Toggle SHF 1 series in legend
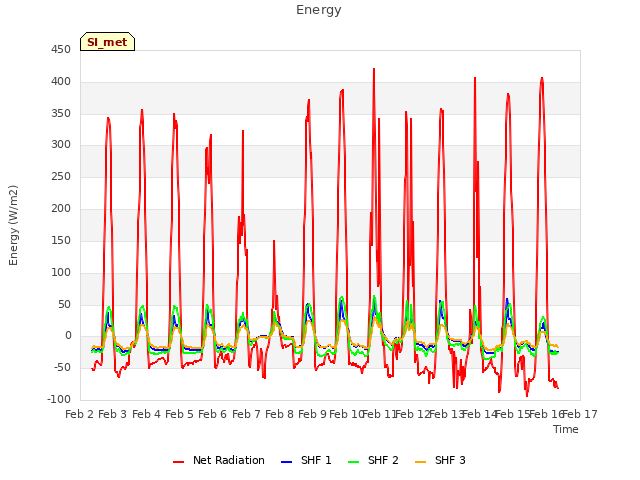The image size is (640, 480). click(306, 460)
